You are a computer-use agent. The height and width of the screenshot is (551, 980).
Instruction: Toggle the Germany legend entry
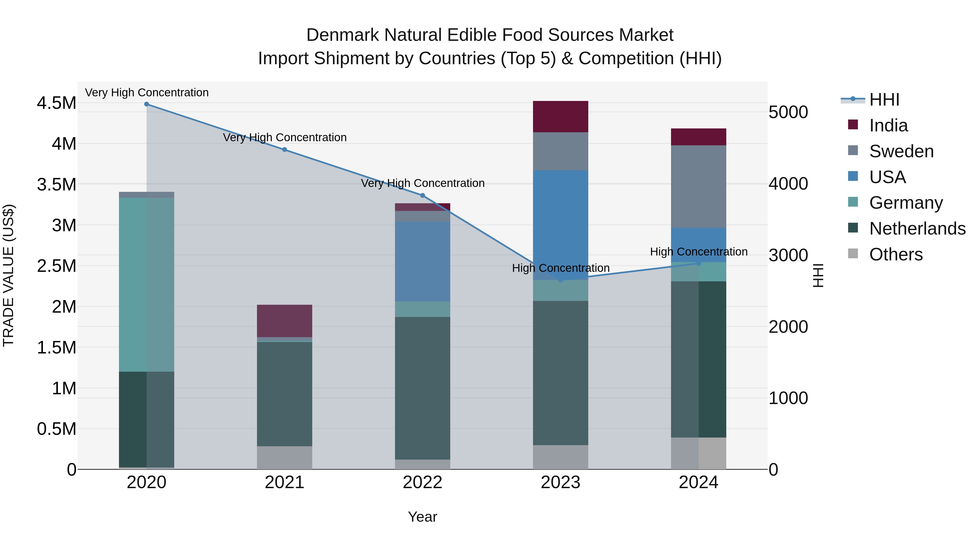pos(896,203)
